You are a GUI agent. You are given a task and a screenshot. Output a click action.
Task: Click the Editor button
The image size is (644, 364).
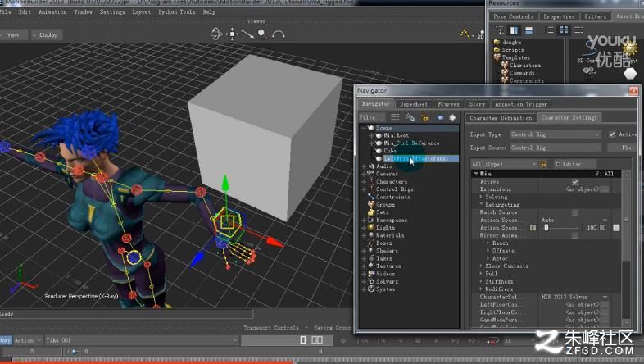tap(574, 164)
